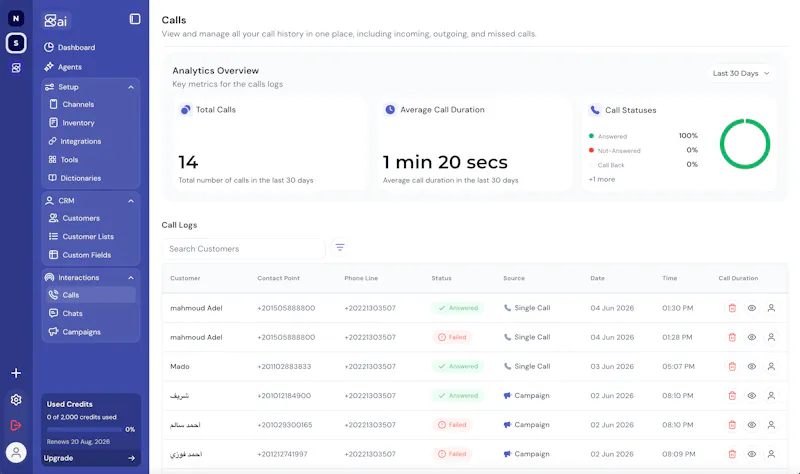The width and height of the screenshot is (800, 474).
Task: Click the used credits progress bar
Action: coord(84,429)
